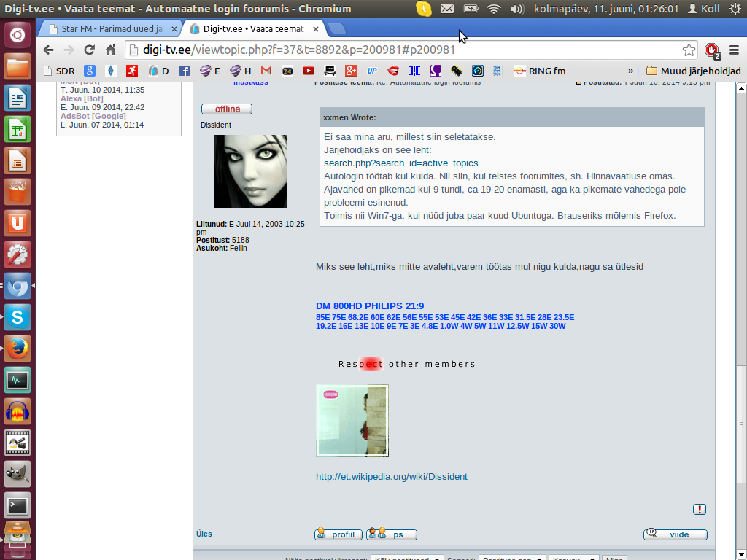Open the Muud järjehoidjad bookmarks folder
The height and width of the screenshot is (560, 747).
tap(693, 71)
